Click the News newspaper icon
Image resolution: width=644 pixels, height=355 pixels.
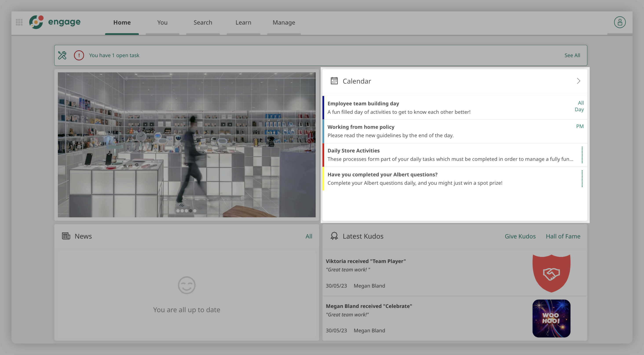pos(66,236)
